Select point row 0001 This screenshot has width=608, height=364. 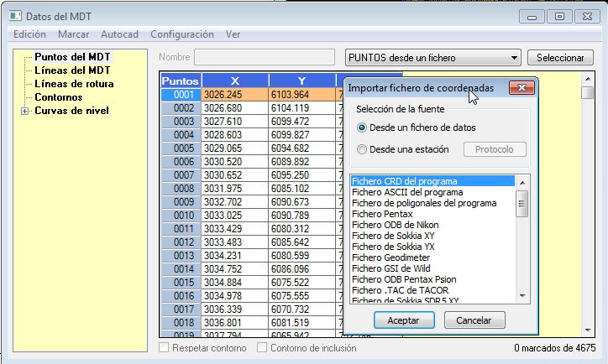click(181, 95)
